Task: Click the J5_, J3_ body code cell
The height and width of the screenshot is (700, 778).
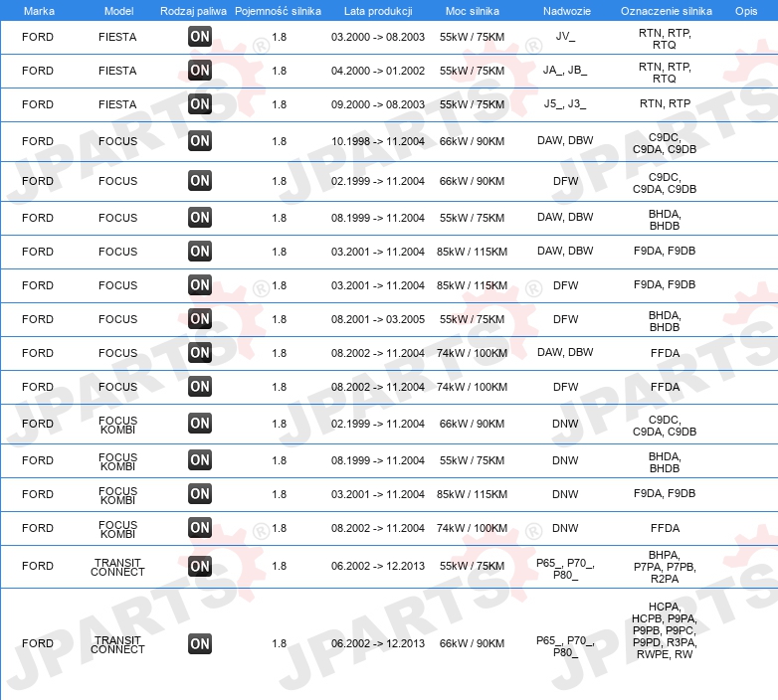Action: [x=565, y=103]
